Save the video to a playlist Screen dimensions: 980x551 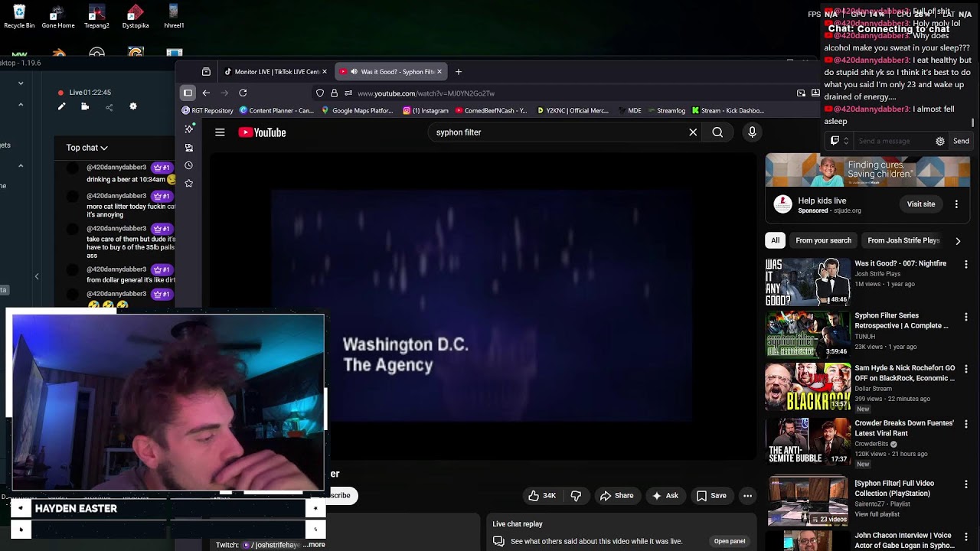click(x=710, y=496)
